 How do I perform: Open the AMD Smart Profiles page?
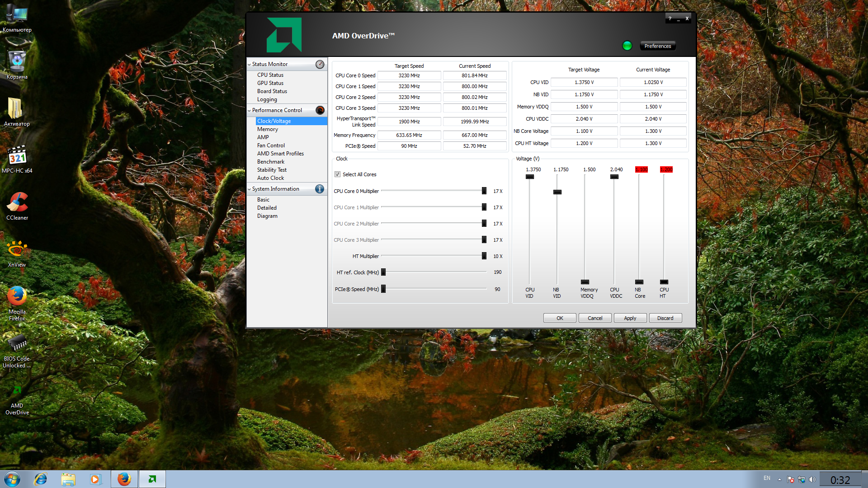(x=280, y=154)
